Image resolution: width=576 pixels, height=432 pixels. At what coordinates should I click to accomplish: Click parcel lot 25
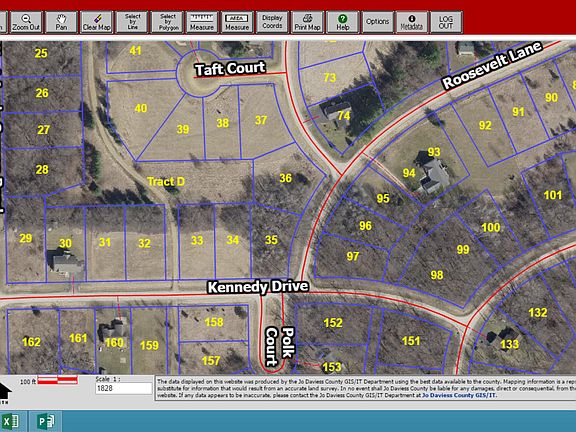(41, 53)
